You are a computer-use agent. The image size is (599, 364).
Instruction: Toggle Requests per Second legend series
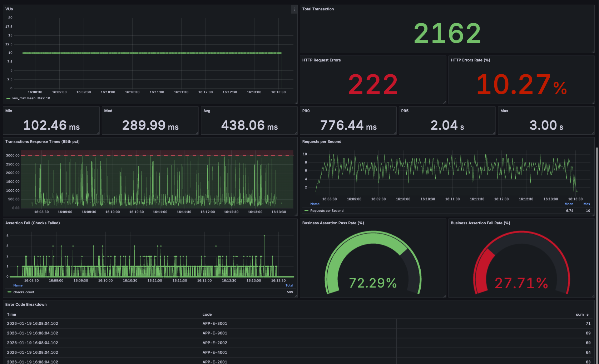tap(327, 211)
